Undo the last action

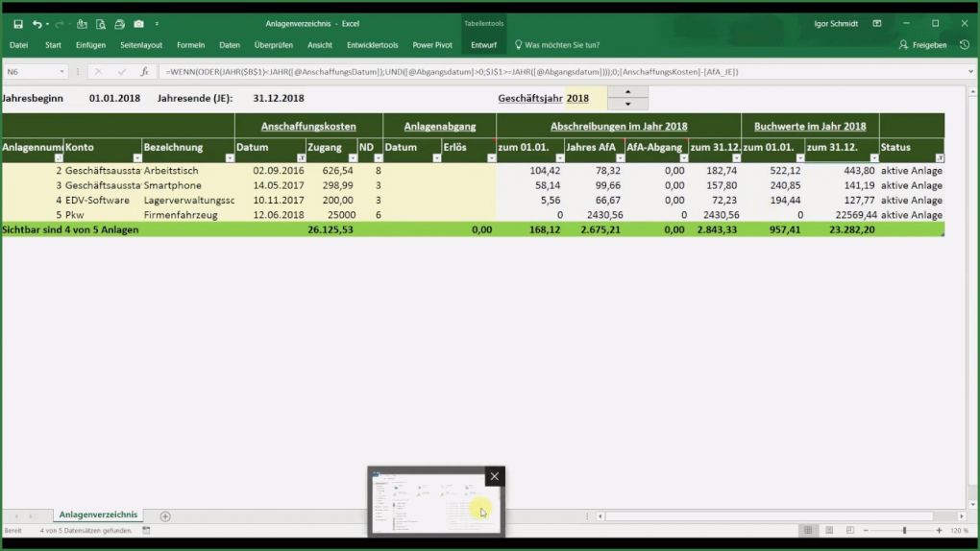click(x=37, y=24)
